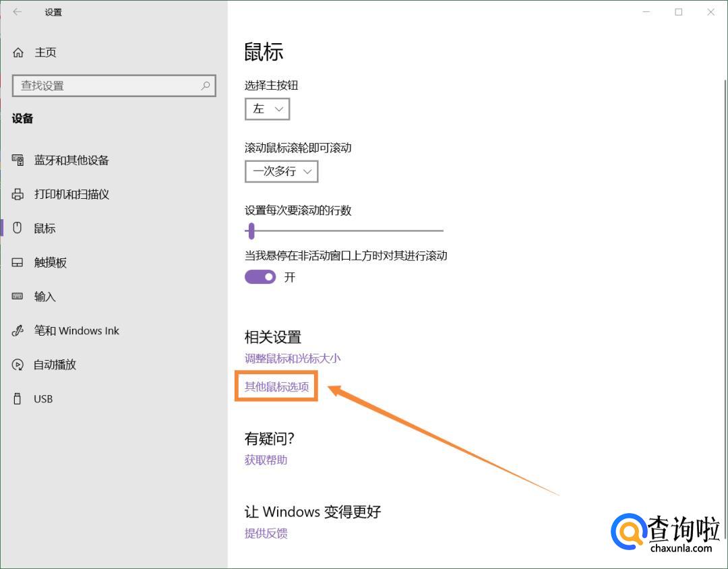
Task: Click the 设置每次要滚动的行数 label
Action: pyautogui.click(x=298, y=210)
